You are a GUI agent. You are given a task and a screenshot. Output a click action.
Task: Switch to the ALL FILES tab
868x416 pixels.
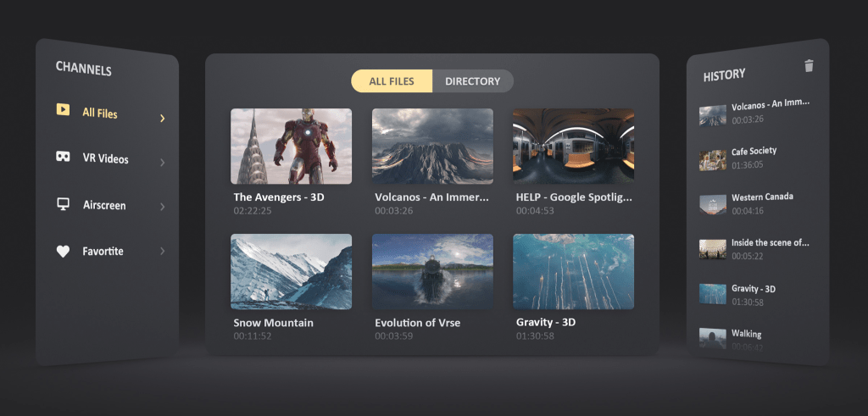[392, 81]
